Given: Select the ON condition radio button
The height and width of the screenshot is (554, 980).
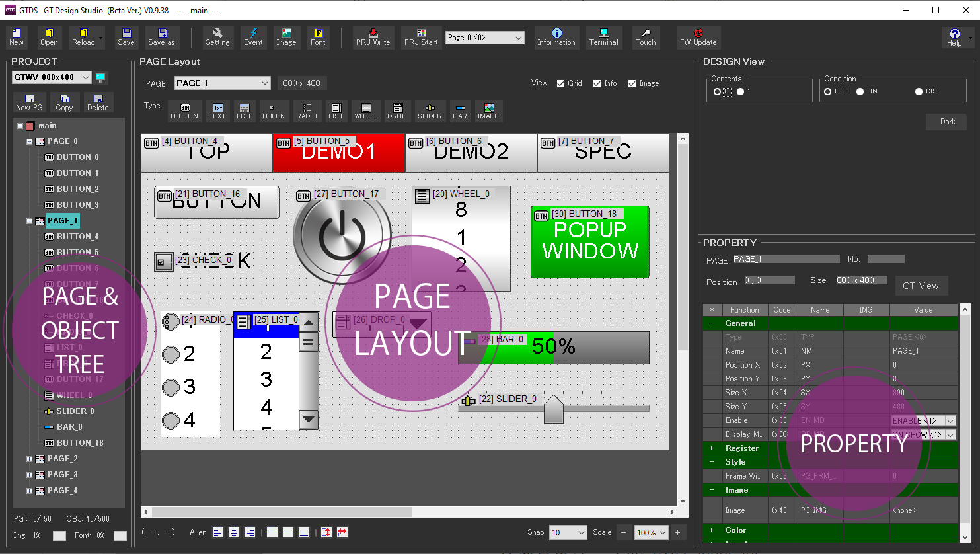Looking at the screenshot, I should point(860,92).
